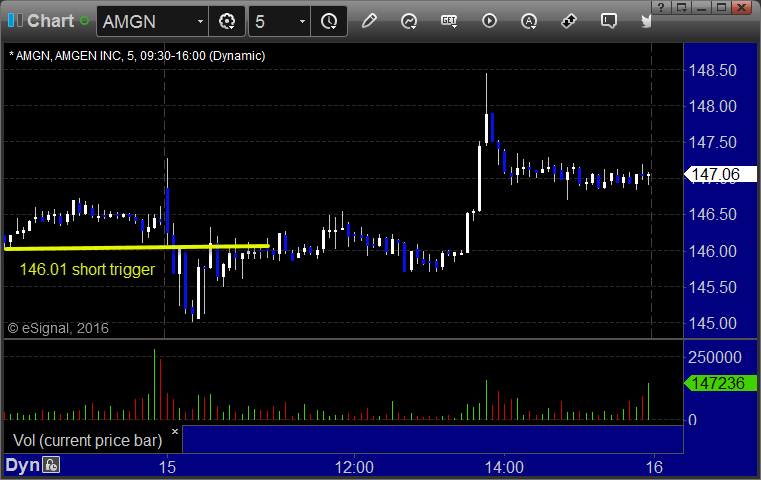
Task: Click the symbol settings gear icon
Action: [227, 21]
